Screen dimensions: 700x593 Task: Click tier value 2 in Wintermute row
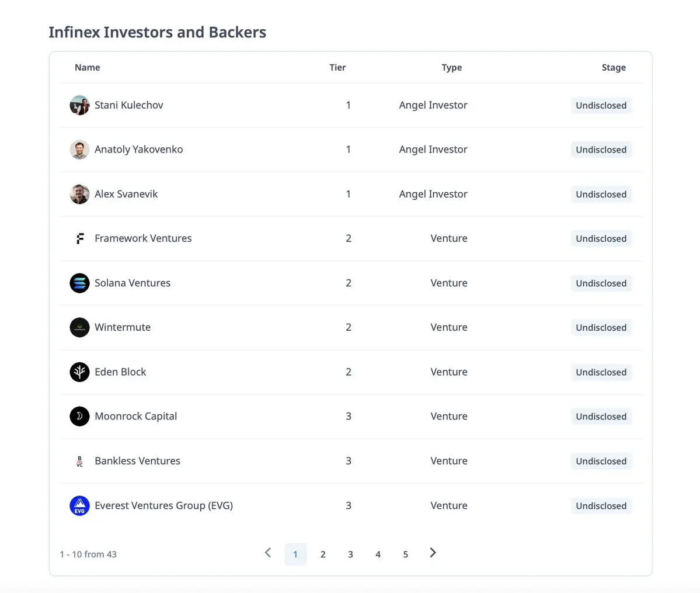click(x=348, y=327)
